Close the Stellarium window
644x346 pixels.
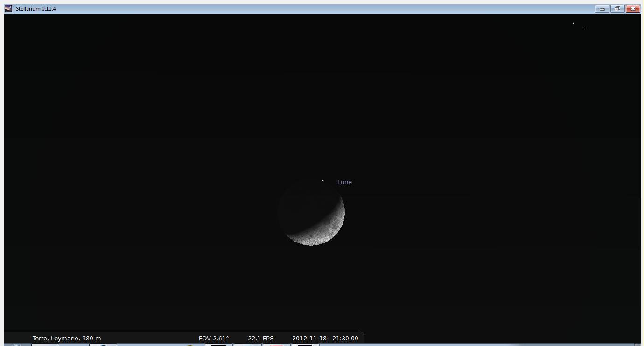[x=633, y=8]
